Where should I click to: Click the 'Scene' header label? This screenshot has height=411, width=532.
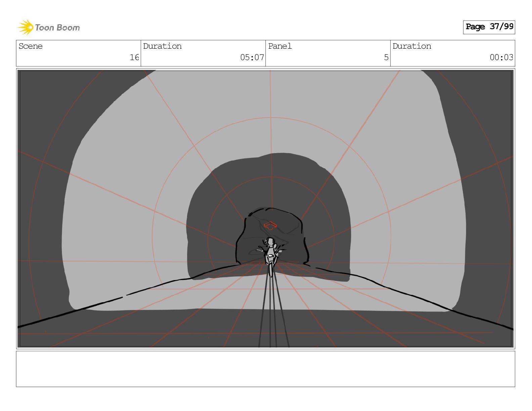pyautogui.click(x=31, y=46)
